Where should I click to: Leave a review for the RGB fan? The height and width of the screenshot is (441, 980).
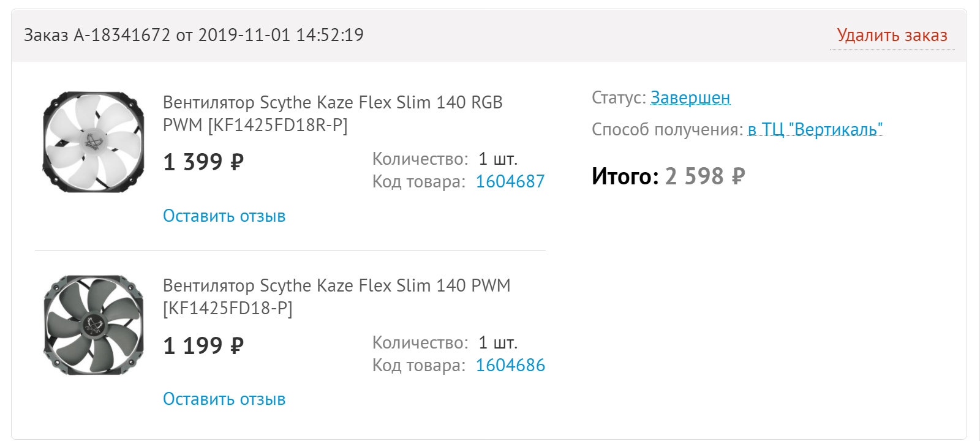tap(224, 216)
